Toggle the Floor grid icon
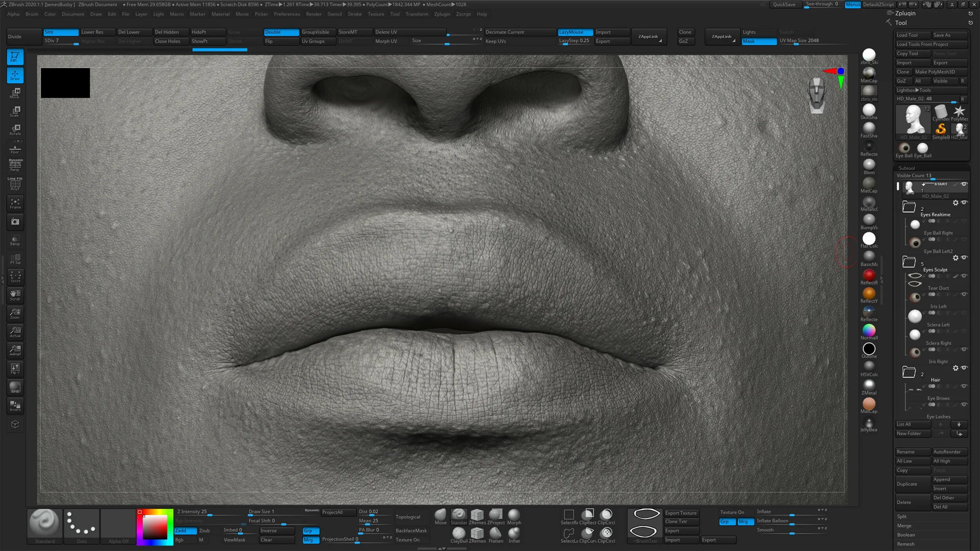 15,149
